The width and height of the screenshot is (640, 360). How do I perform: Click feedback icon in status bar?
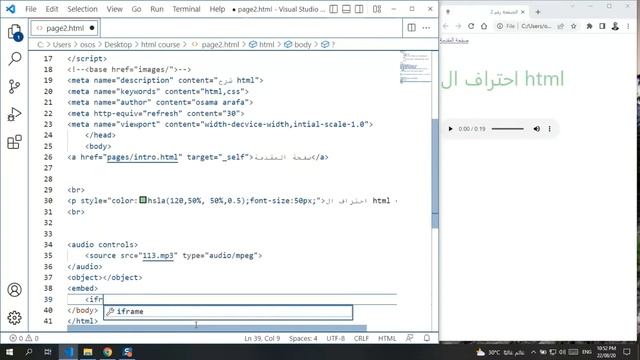[409, 338]
